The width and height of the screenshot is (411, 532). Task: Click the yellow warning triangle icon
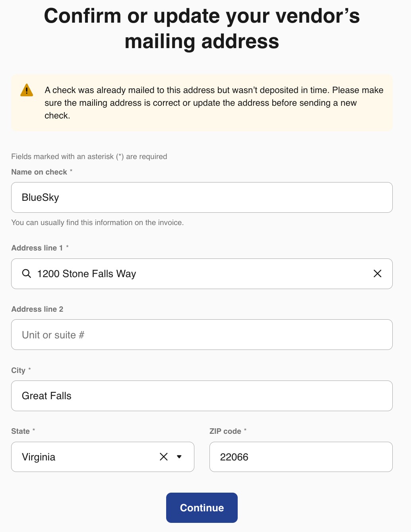click(27, 90)
